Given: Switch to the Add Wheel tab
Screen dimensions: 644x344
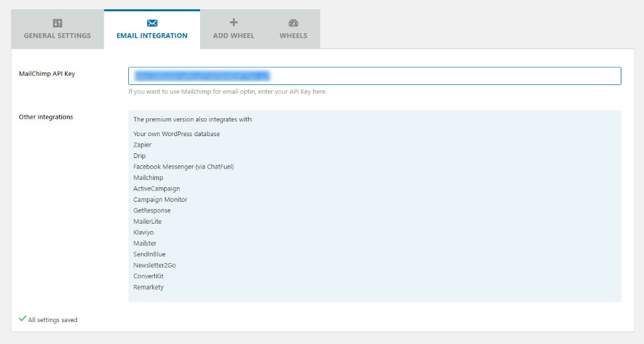Looking at the screenshot, I should tap(234, 30).
